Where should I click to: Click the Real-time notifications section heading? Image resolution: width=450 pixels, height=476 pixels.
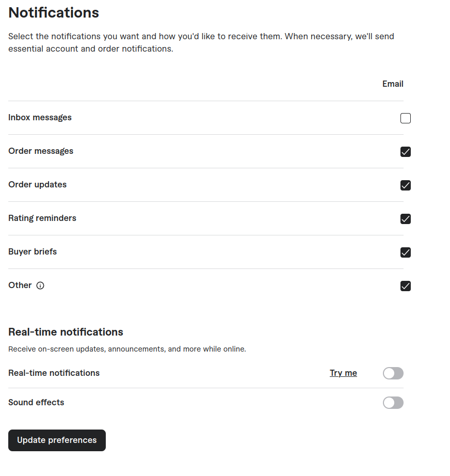pos(66,331)
